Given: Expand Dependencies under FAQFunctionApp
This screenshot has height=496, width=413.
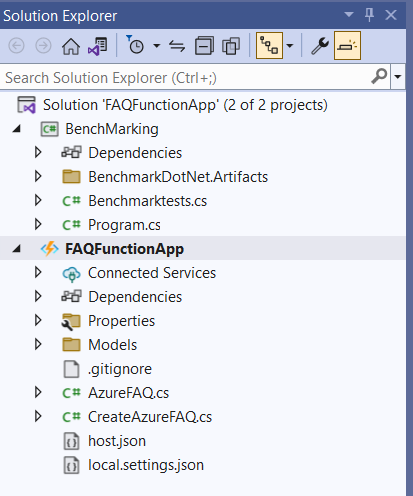Looking at the screenshot, I should coord(38,296).
